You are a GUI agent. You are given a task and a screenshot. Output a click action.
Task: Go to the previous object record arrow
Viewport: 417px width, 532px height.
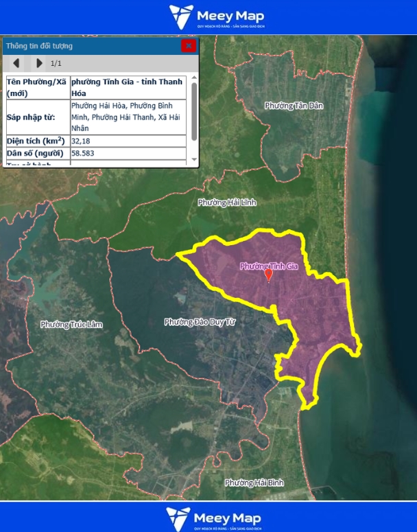[16, 63]
